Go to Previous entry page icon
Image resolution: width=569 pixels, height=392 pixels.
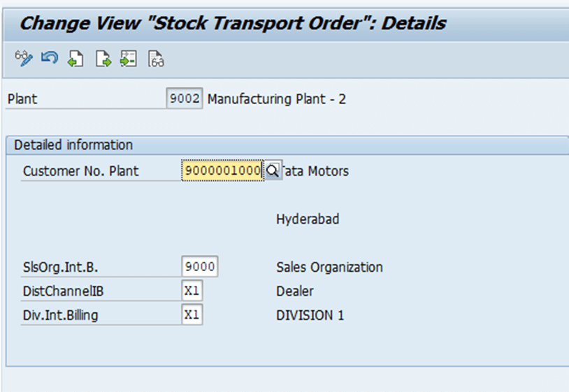[75, 59]
